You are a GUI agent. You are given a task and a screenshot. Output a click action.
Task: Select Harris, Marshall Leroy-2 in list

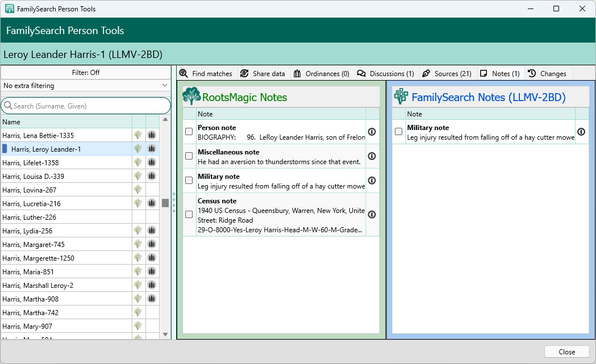point(66,286)
